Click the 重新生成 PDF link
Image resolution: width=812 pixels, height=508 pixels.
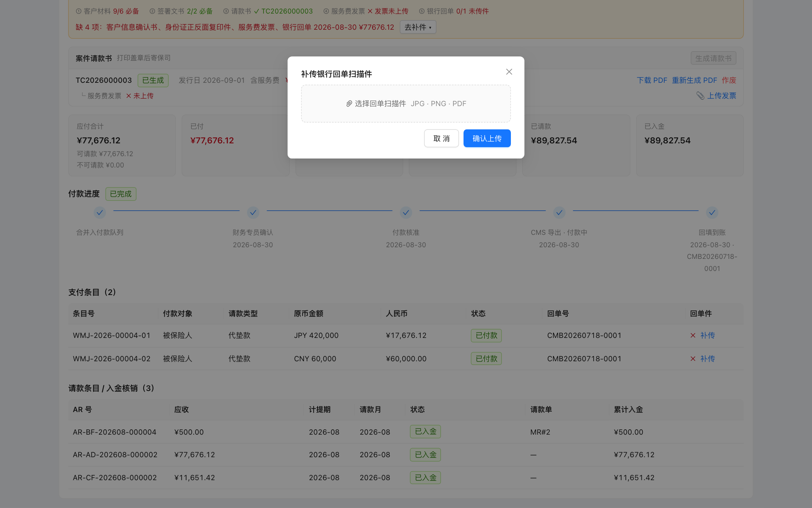tap(694, 80)
